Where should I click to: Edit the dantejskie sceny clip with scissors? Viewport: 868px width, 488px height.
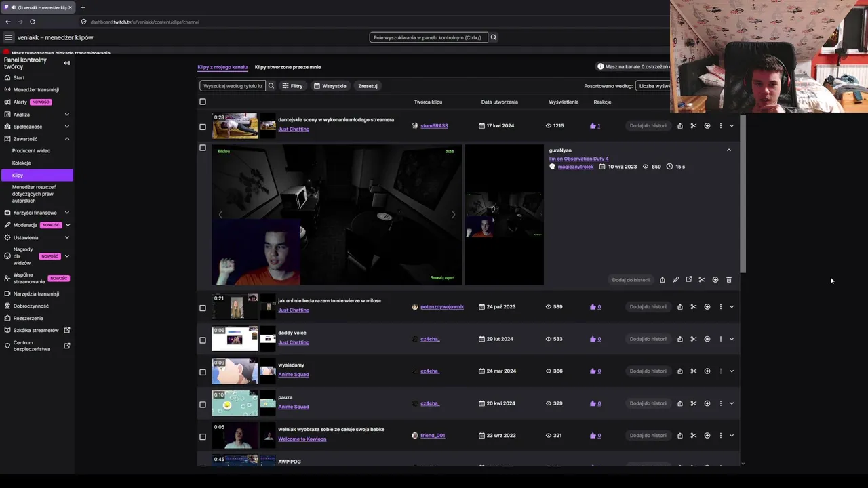[x=693, y=126]
